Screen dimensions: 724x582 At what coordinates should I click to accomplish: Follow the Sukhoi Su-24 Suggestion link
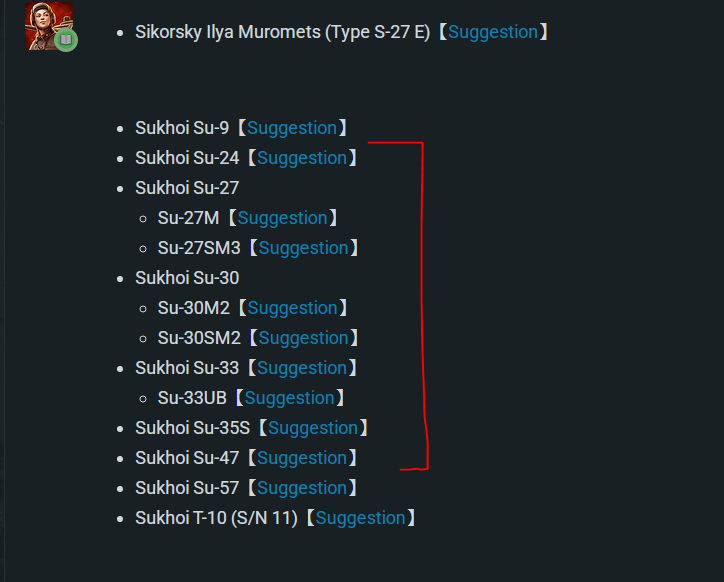tap(302, 158)
